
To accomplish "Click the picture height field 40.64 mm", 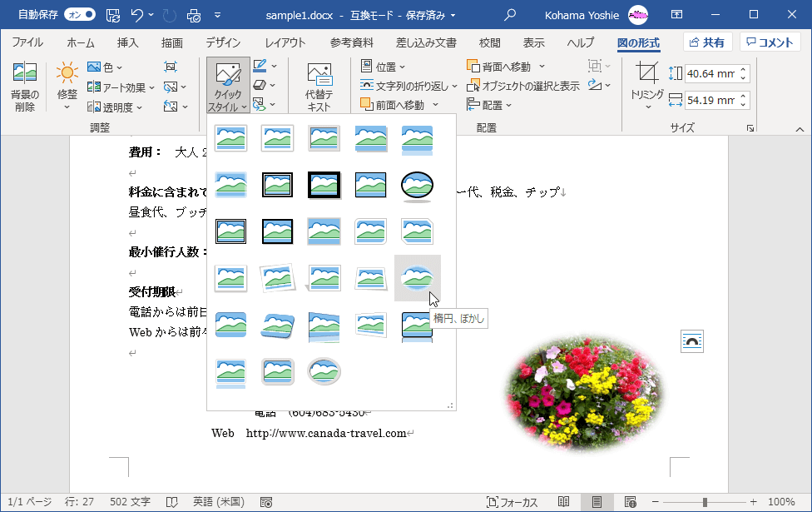I will [711, 73].
